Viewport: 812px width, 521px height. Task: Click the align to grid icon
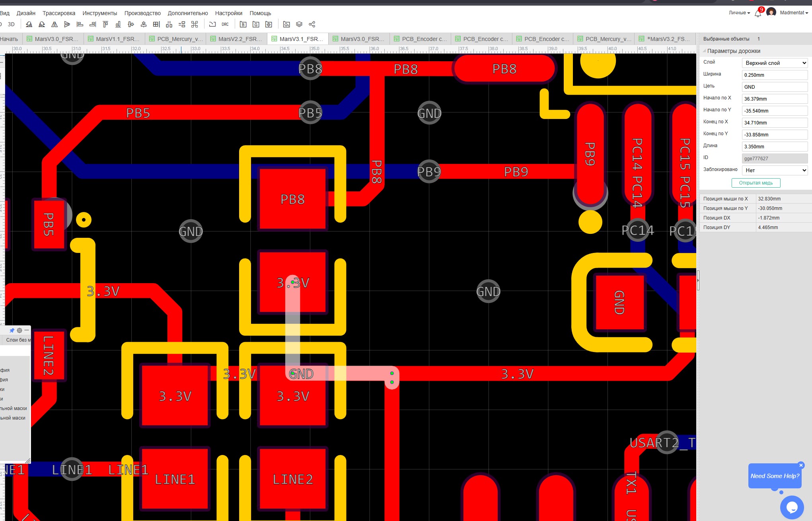pos(156,24)
